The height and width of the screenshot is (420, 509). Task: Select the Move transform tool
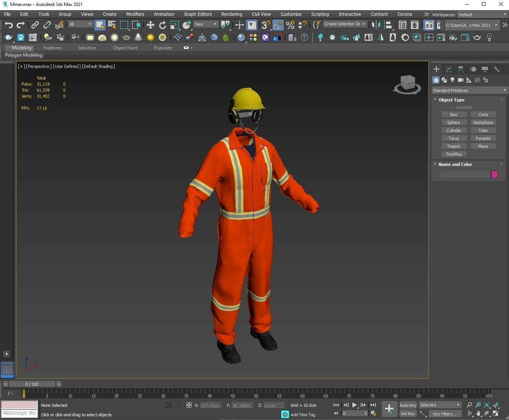[x=150, y=25]
